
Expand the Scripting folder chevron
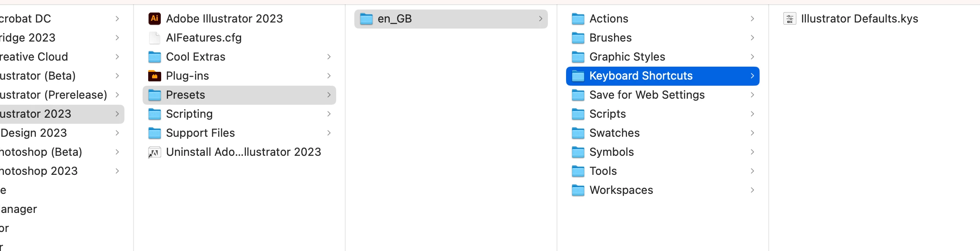pyautogui.click(x=329, y=114)
